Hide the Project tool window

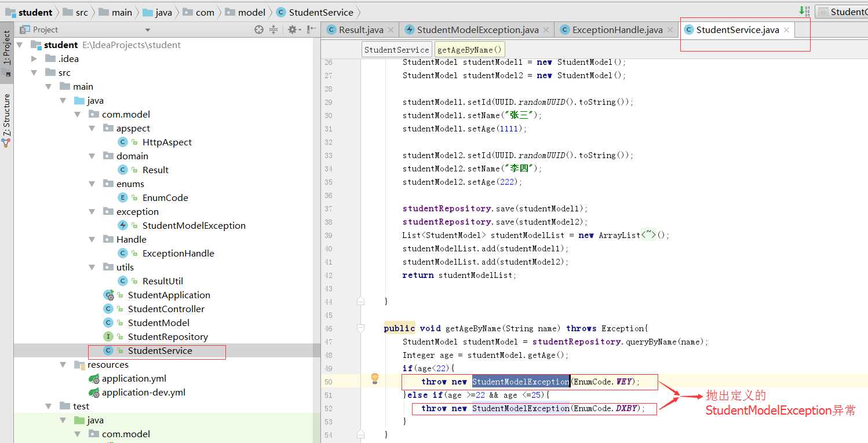(312, 30)
